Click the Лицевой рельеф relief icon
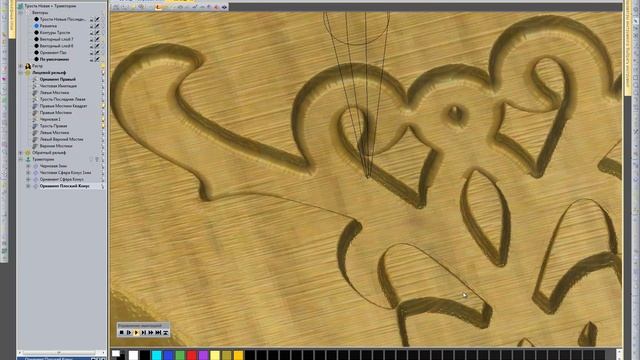Screen dimensions: 640x360 28,72
